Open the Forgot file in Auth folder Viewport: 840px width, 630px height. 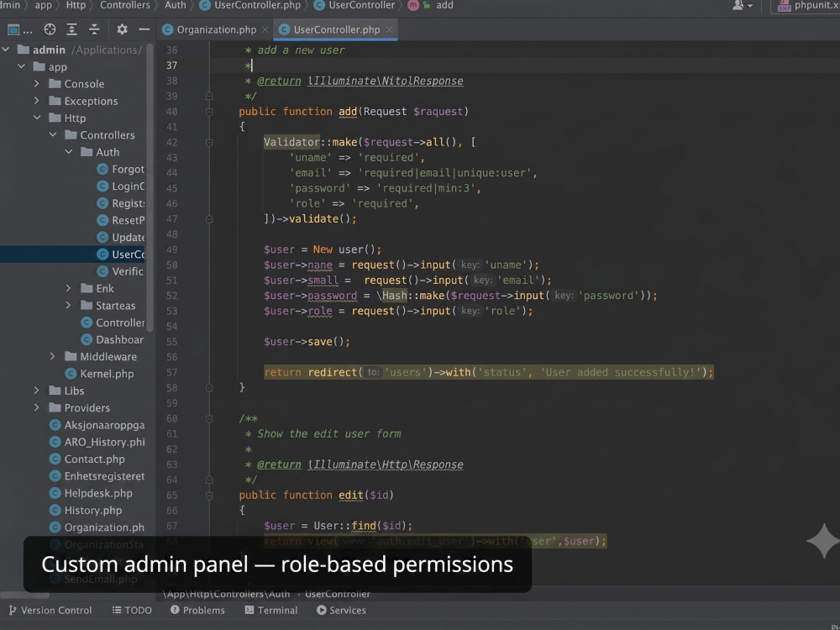120,170
